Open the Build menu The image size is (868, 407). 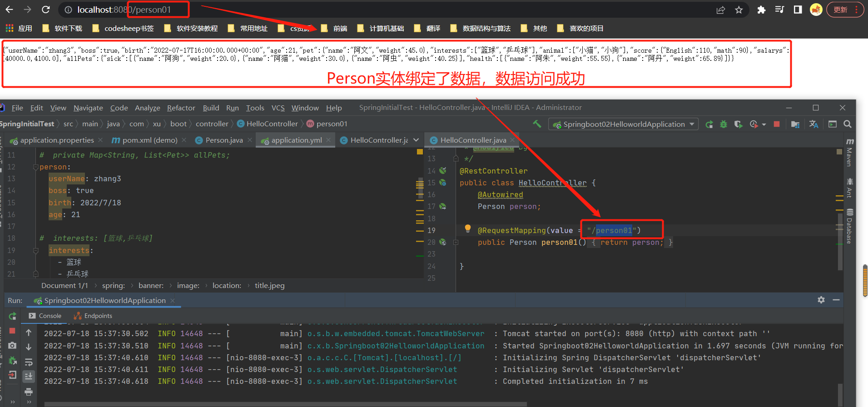(x=211, y=108)
